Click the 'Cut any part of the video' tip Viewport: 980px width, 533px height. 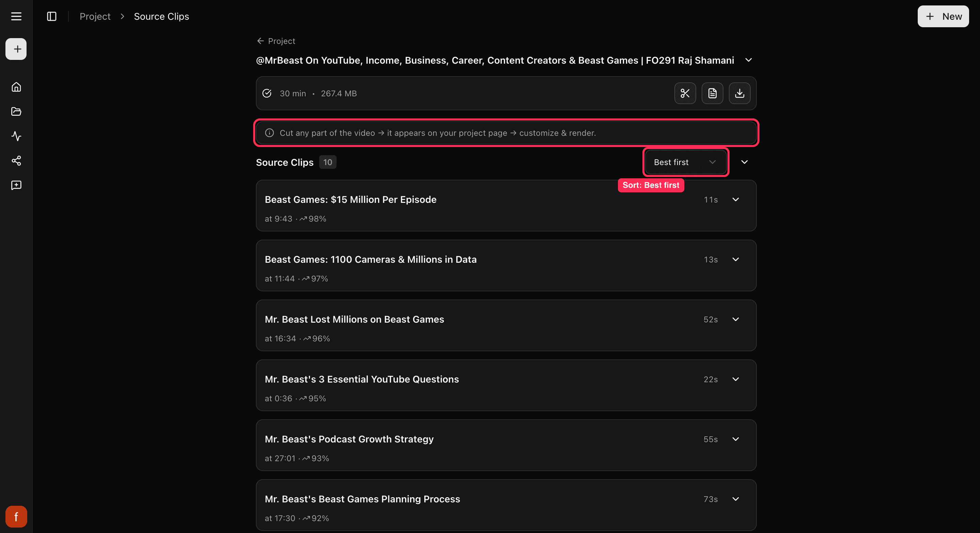pyautogui.click(x=506, y=133)
